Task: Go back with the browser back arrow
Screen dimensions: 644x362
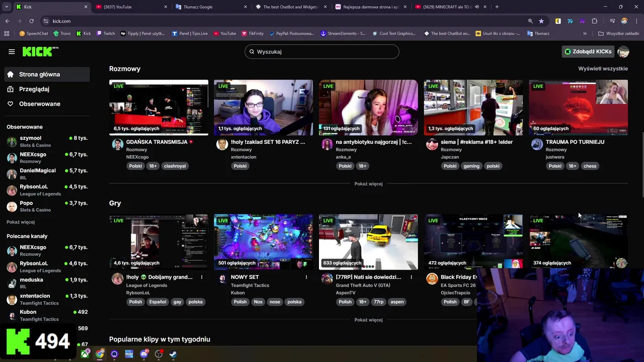Action: pos(8,21)
